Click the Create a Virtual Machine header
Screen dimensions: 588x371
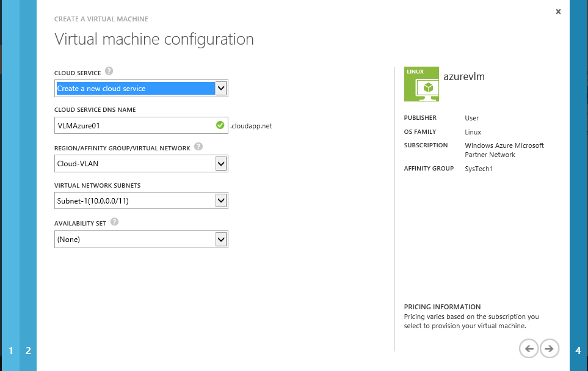coord(101,19)
